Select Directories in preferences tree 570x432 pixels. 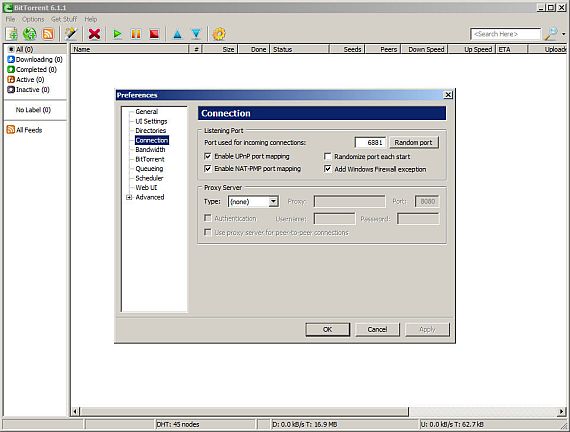pos(150,131)
